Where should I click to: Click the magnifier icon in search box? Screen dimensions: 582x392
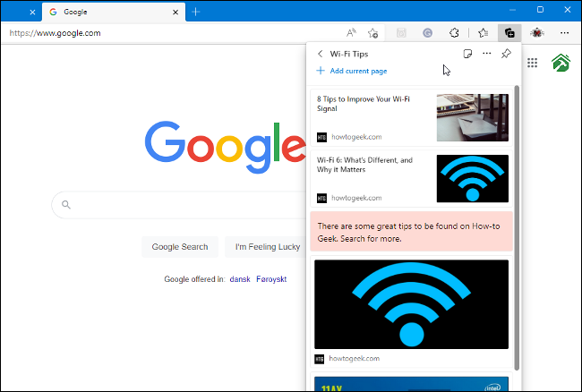tap(66, 205)
